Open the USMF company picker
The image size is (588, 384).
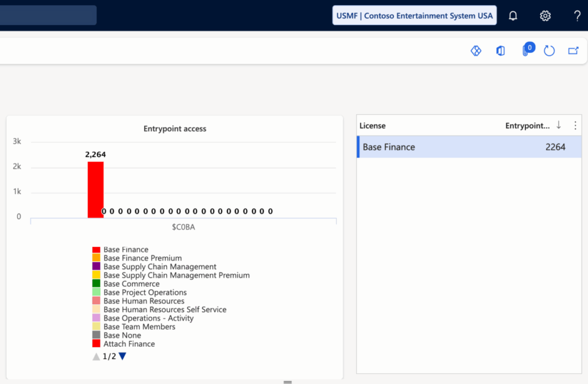[414, 15]
